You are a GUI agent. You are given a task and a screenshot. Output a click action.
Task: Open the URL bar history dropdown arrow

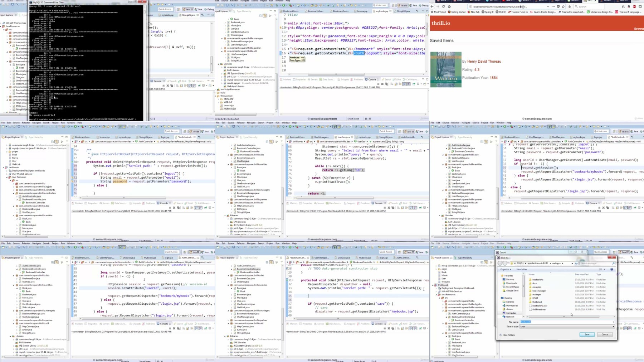click(x=548, y=6)
